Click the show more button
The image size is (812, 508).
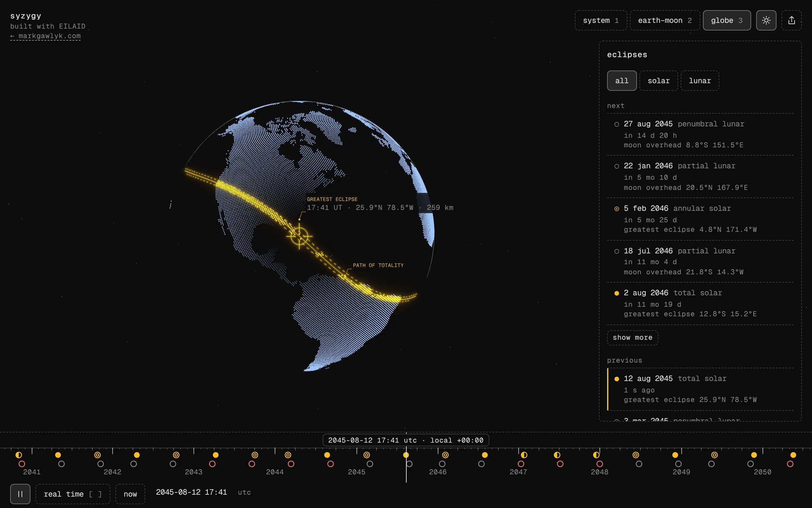(x=632, y=338)
